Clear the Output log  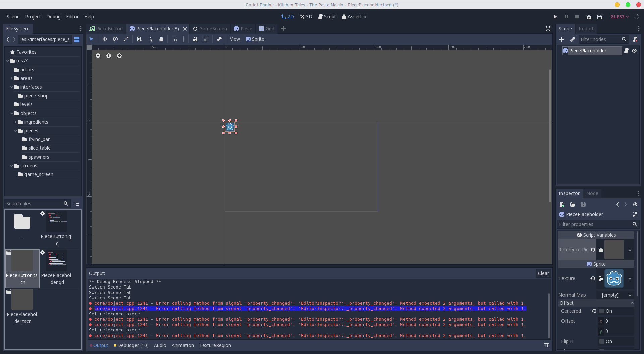pyautogui.click(x=543, y=273)
